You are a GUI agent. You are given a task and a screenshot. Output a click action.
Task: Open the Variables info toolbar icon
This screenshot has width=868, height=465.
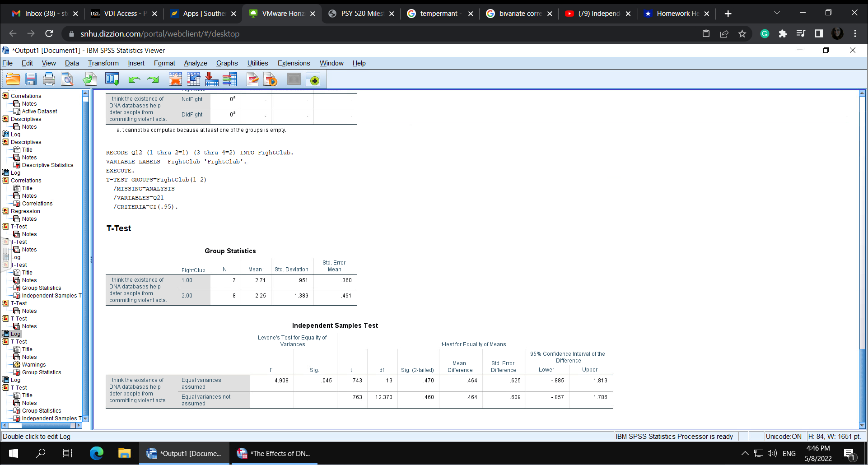[x=229, y=79]
